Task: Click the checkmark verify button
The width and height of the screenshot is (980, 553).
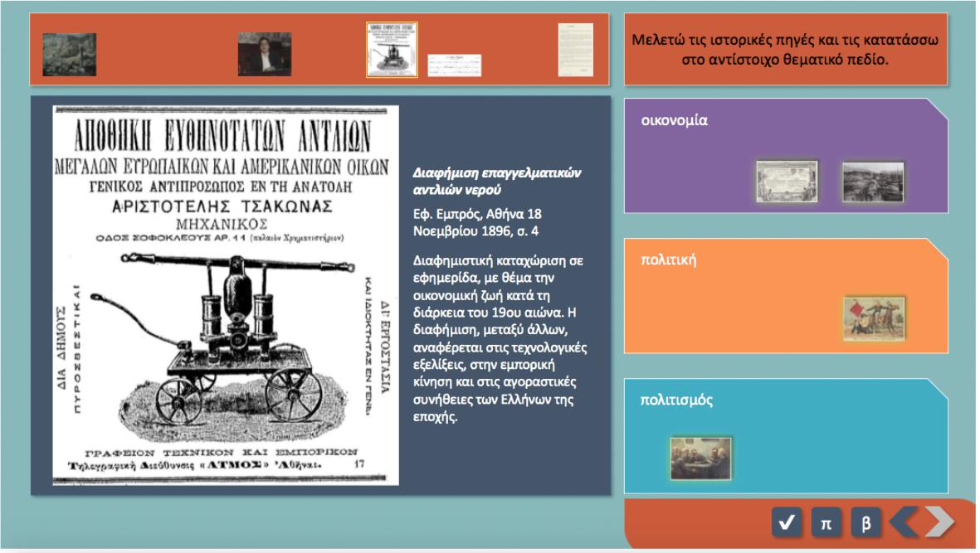Action: tap(787, 521)
